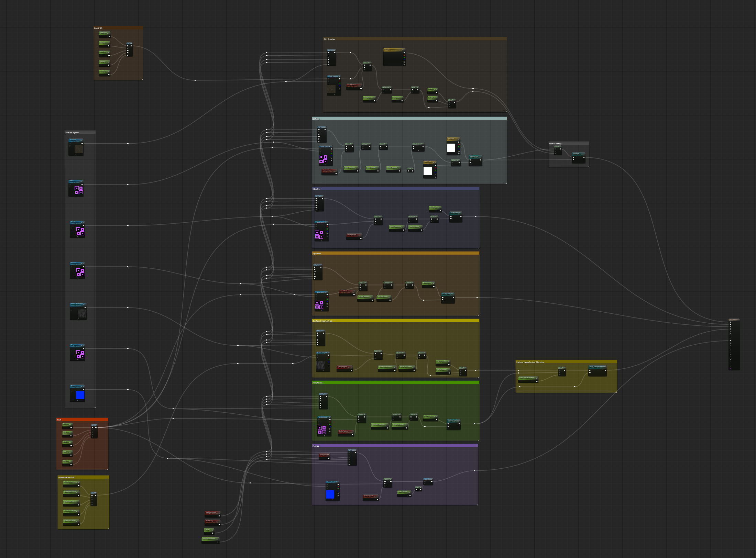The height and width of the screenshot is (558, 756).
Task: Click resize handle of Imperfection PSR comment
Action: click(108, 528)
